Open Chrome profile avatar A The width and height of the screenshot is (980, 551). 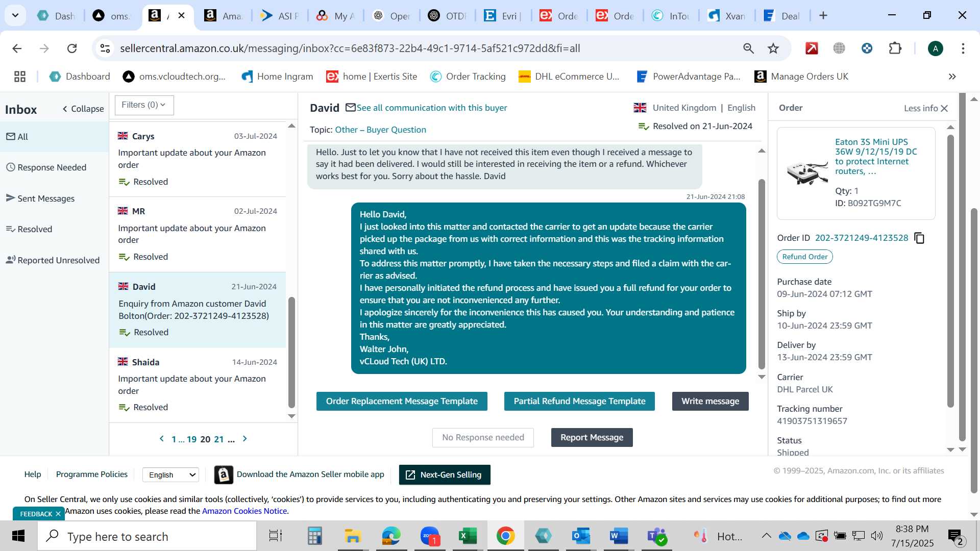(x=935, y=48)
